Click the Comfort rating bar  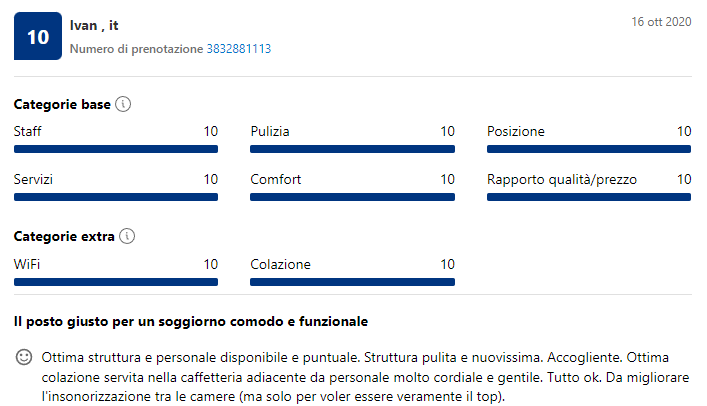pos(353,197)
